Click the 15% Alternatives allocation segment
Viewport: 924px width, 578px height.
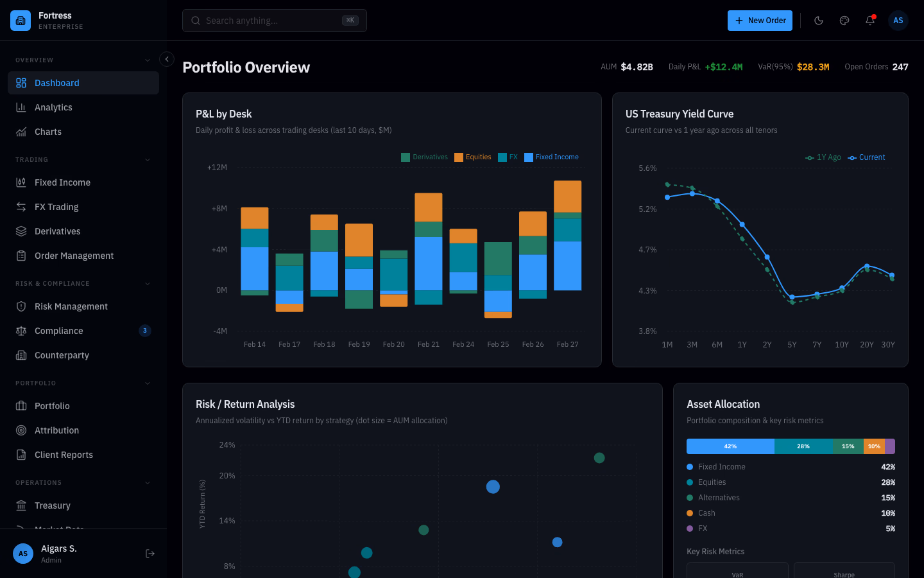tap(848, 446)
